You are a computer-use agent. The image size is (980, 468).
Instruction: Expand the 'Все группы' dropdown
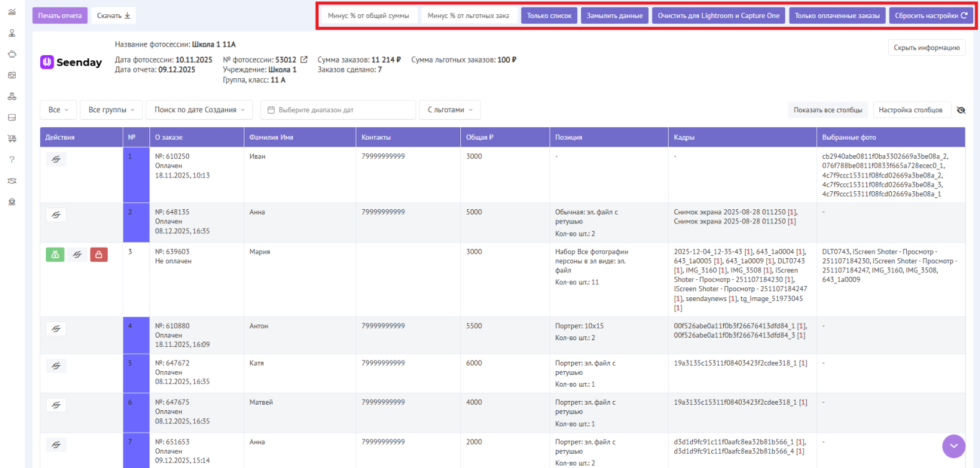point(111,110)
